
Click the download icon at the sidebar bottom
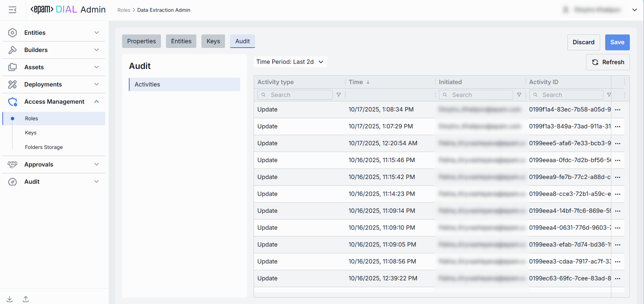click(10, 299)
